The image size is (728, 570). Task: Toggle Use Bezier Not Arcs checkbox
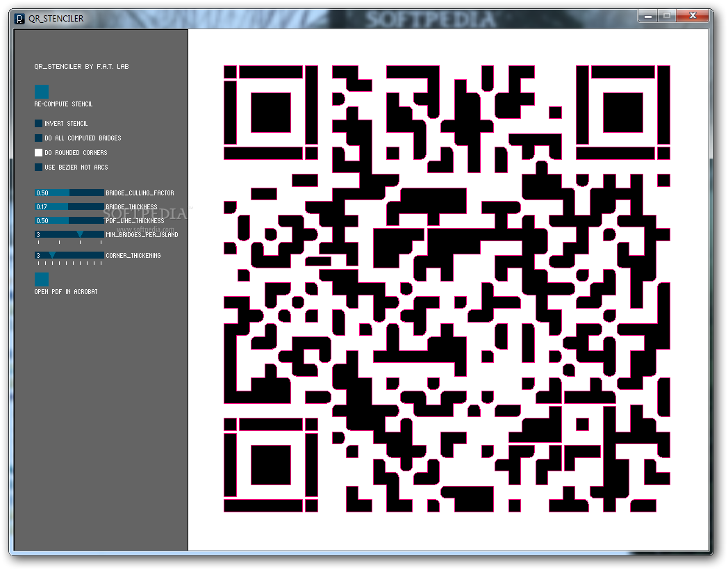pos(38,168)
